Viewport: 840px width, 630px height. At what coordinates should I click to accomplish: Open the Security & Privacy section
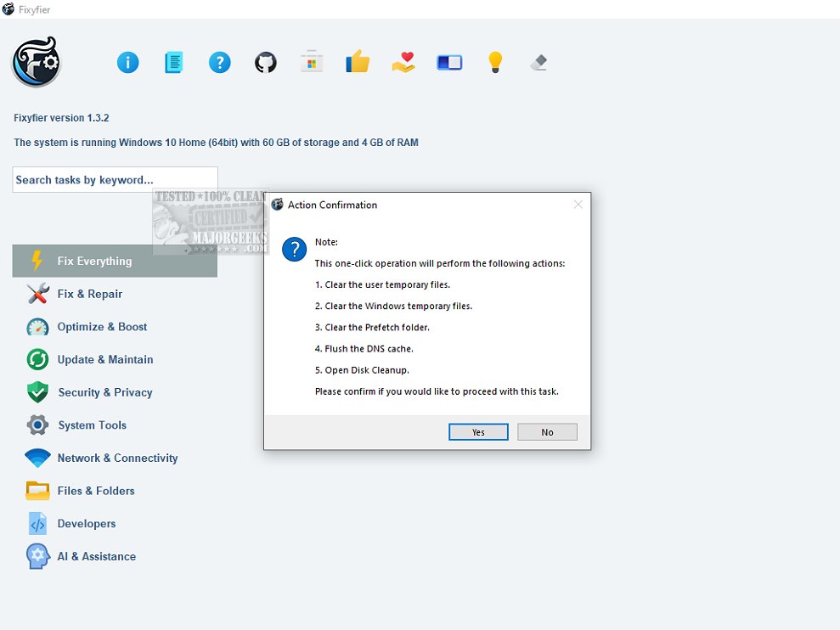(104, 392)
